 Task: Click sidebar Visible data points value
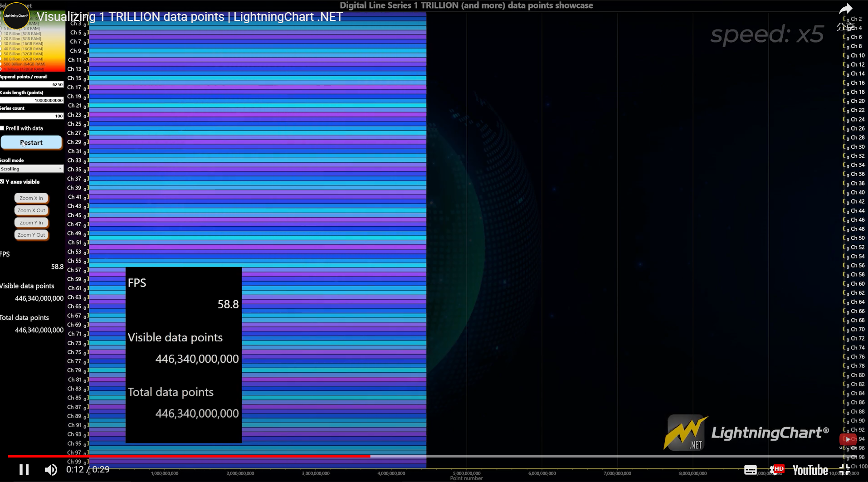39,298
